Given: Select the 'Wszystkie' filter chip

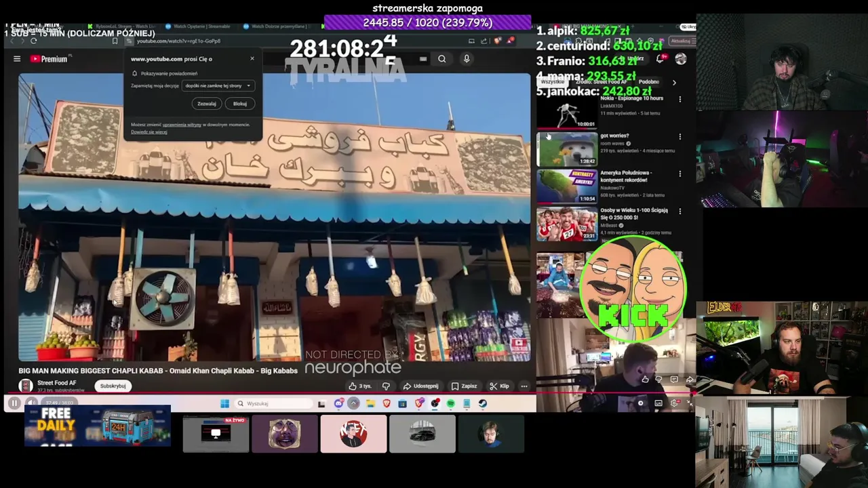Looking at the screenshot, I should (x=552, y=82).
